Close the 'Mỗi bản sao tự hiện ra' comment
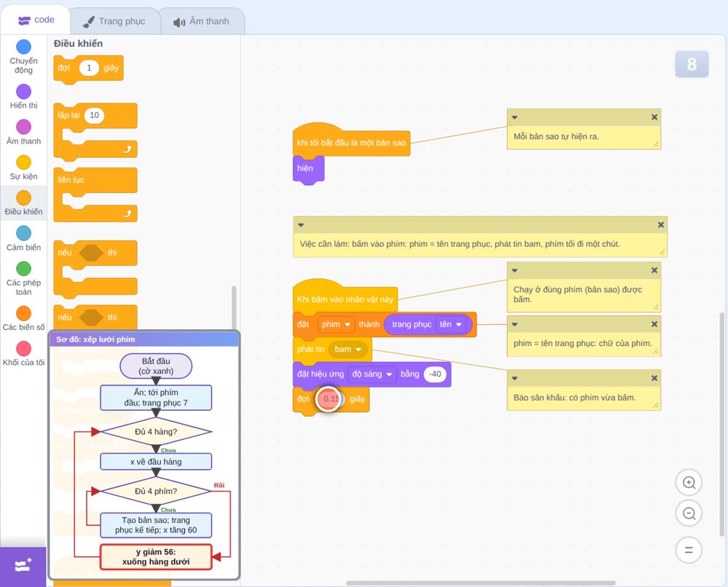Viewport: 728px width, 587px height. (x=654, y=117)
